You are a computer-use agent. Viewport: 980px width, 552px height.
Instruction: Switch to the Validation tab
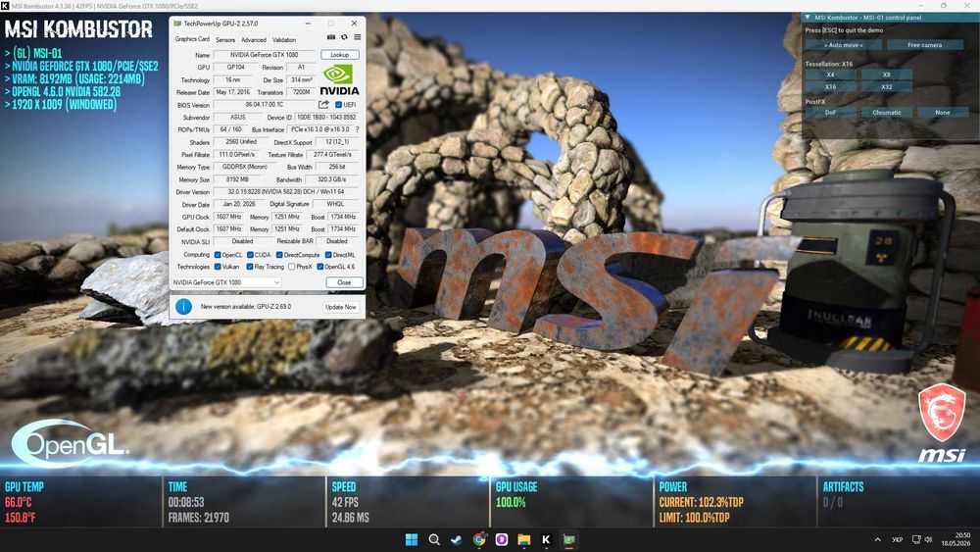[x=284, y=39]
